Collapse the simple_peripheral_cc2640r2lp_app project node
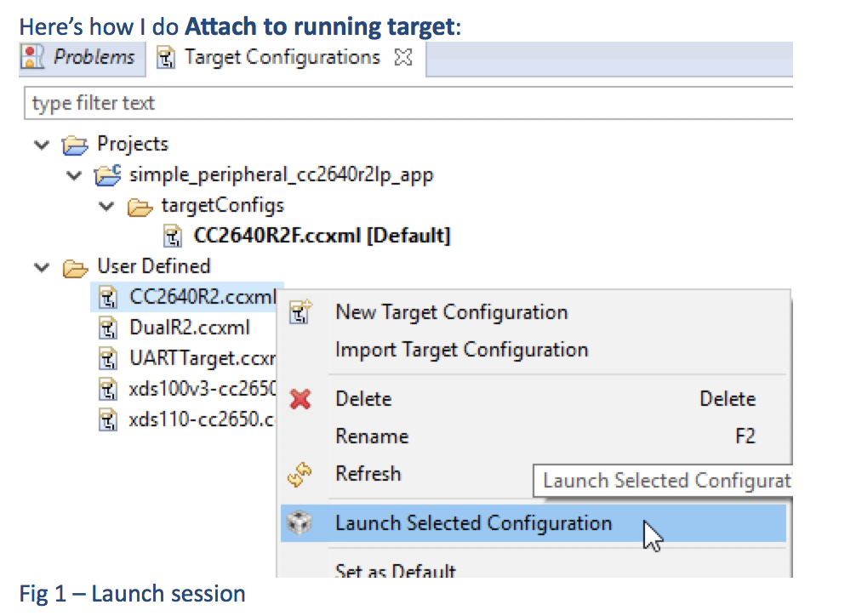 point(73,176)
